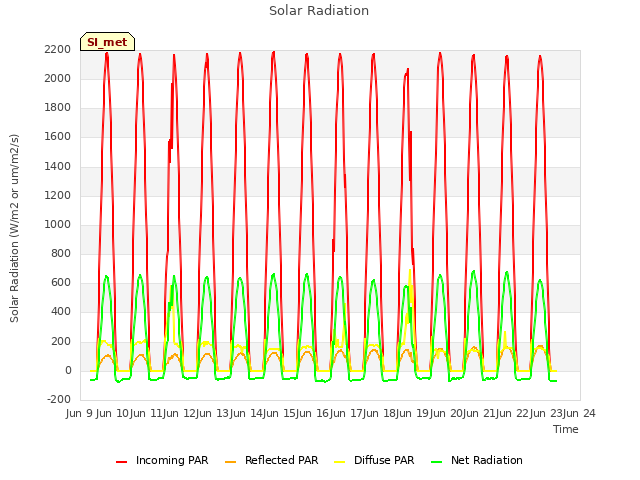Viewport: 640px width, 480px height.
Task: Click the Jun 21 x-axis date label
Action: [x=481, y=413]
